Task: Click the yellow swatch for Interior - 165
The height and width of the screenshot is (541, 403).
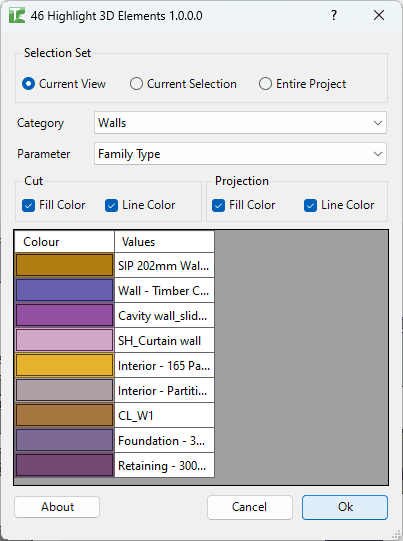Action: [65, 365]
